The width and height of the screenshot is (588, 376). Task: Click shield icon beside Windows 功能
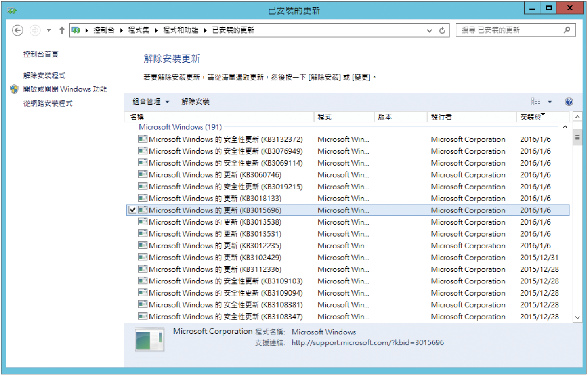[x=14, y=89]
